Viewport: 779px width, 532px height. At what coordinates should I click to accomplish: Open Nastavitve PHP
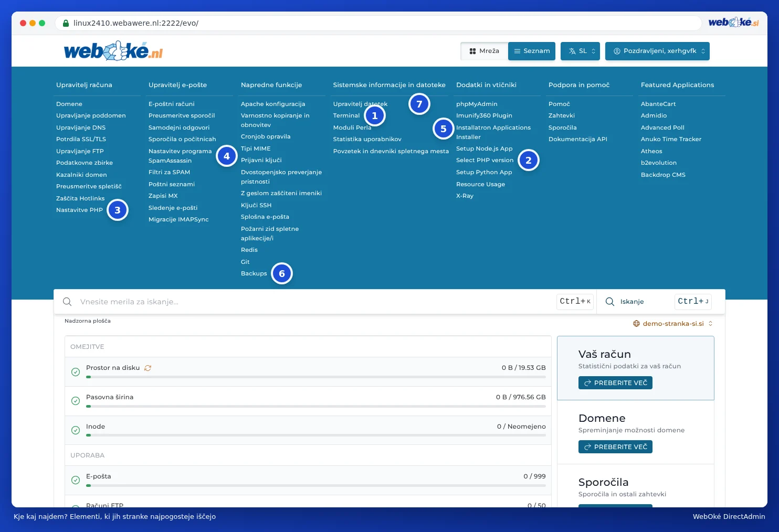(x=79, y=210)
